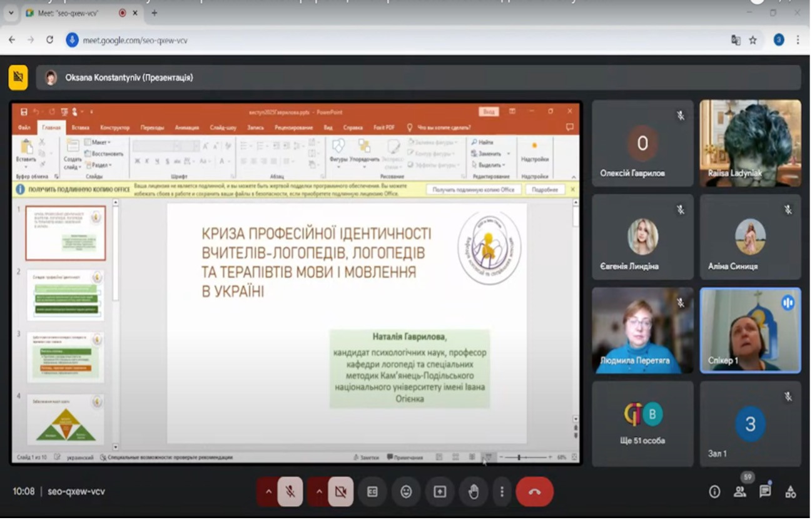Click Восстановить reset slide button
The image size is (812, 520).
tap(104, 154)
